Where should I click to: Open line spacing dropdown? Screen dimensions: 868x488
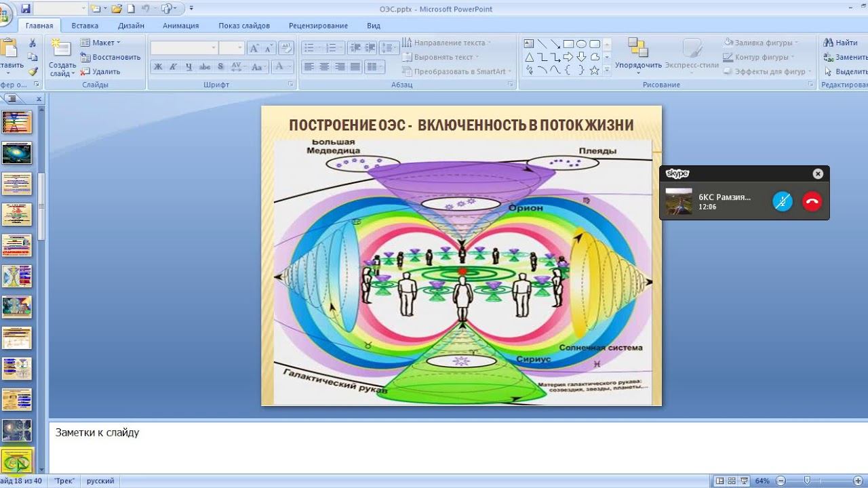tap(389, 48)
